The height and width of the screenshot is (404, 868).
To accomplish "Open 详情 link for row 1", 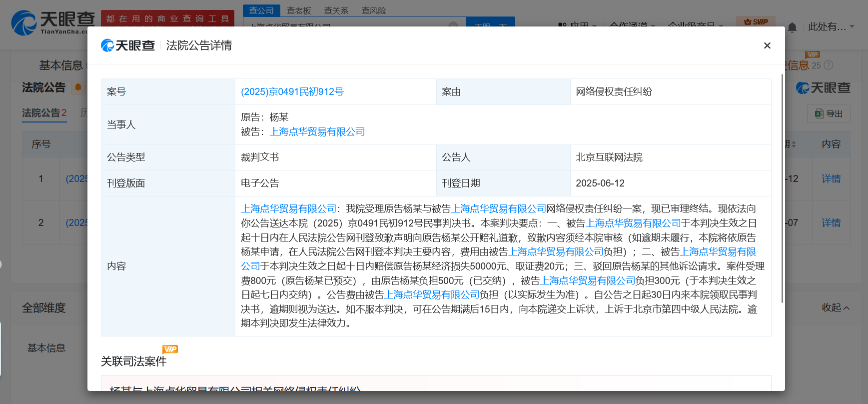I will [x=831, y=179].
